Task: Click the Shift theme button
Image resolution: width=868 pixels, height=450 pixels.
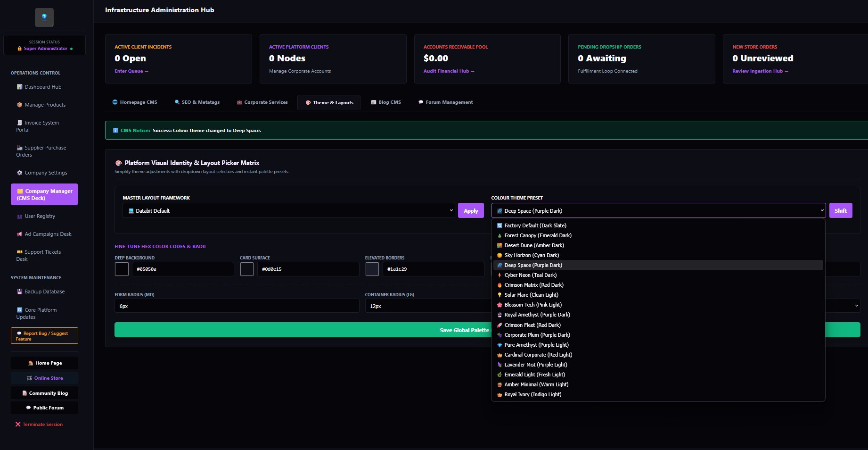Action: tap(841, 210)
